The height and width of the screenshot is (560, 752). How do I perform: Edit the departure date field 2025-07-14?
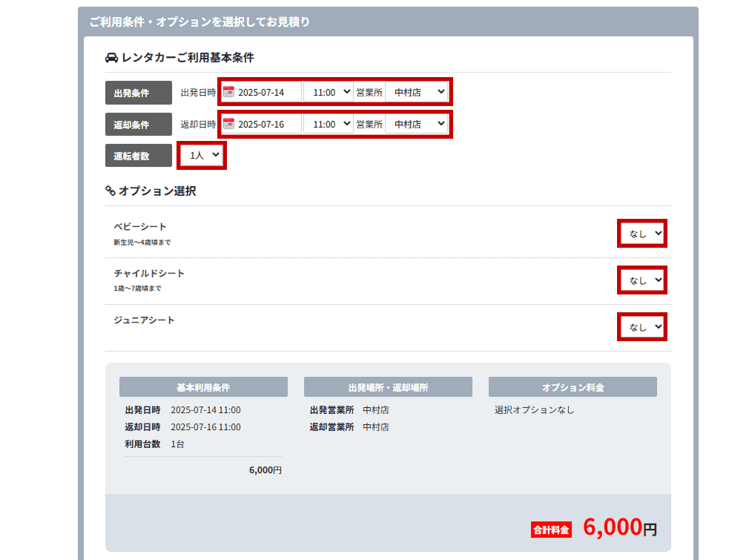point(262,92)
